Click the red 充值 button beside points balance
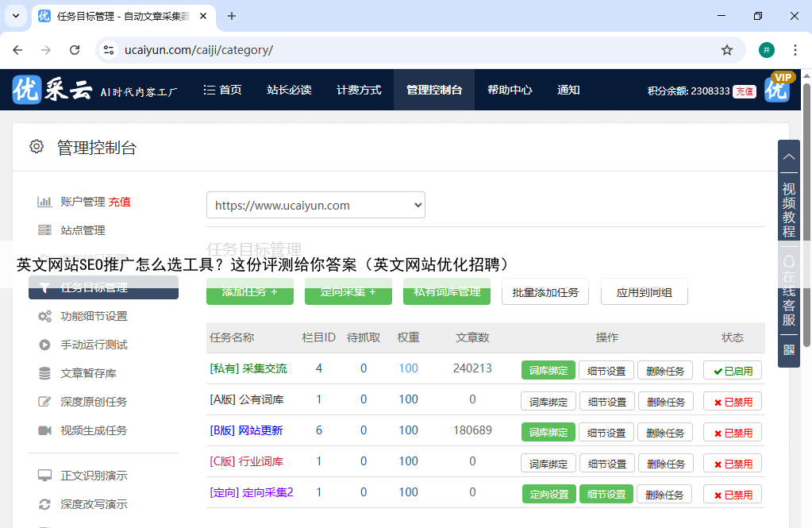This screenshot has width=812, height=528. (x=744, y=91)
